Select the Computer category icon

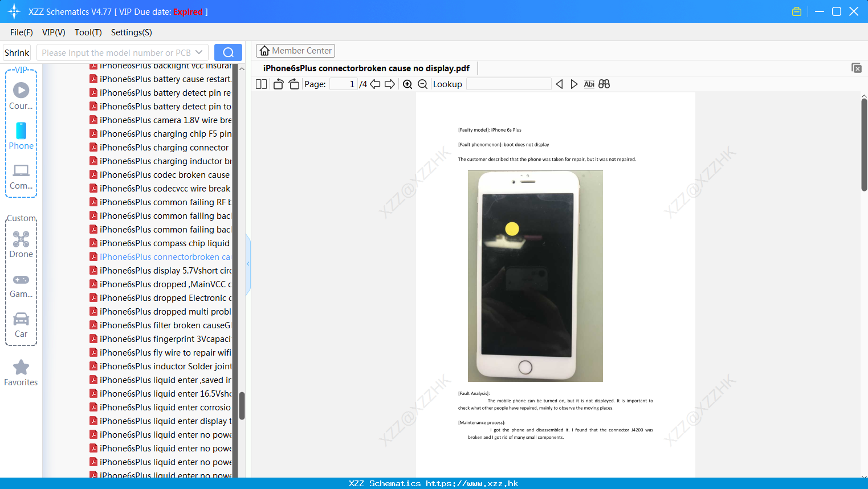[21, 170]
